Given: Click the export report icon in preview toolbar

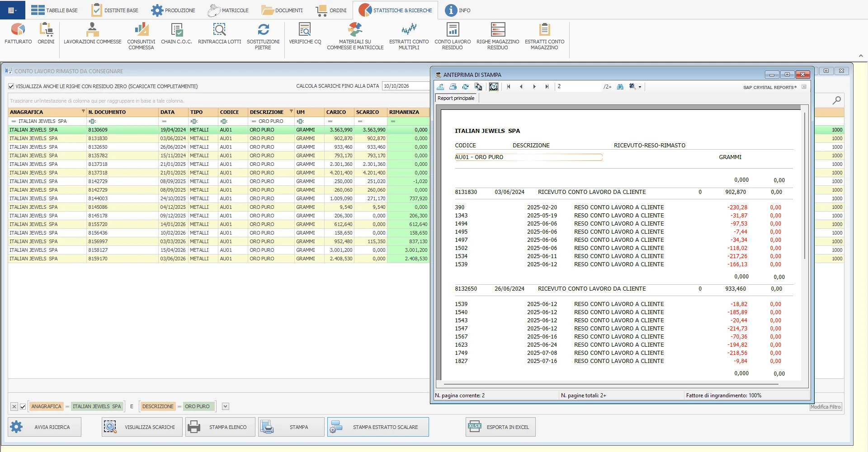Looking at the screenshot, I should 440,87.
